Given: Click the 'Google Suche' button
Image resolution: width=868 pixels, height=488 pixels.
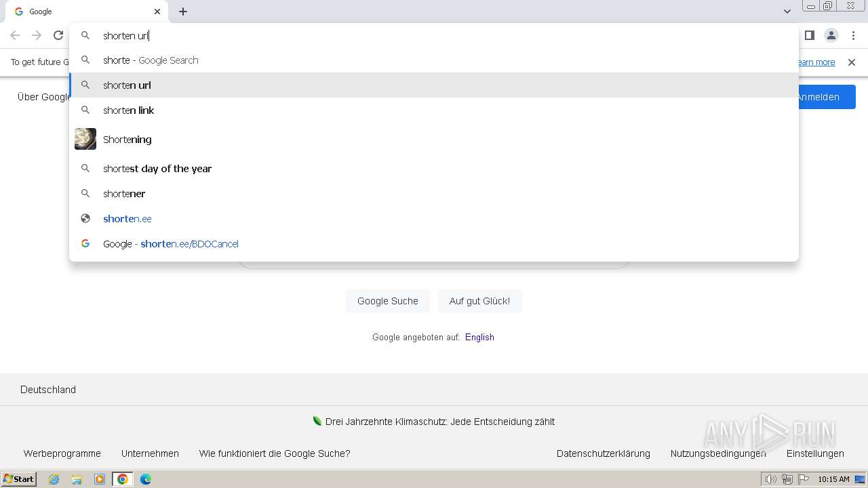Looking at the screenshot, I should 388,301.
